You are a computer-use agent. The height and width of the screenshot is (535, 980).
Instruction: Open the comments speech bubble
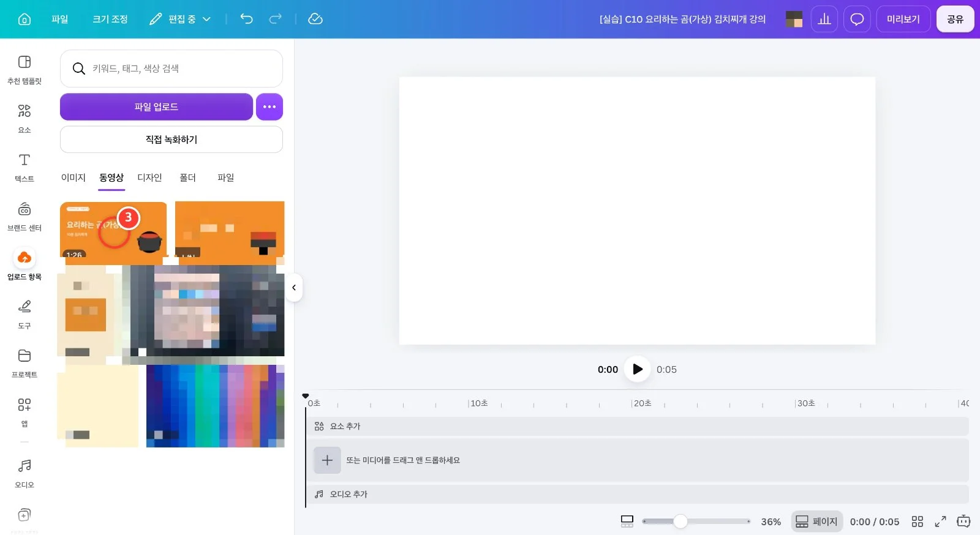857,19
